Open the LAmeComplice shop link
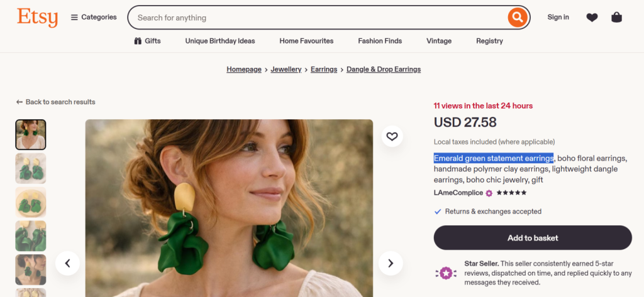 pos(458,193)
